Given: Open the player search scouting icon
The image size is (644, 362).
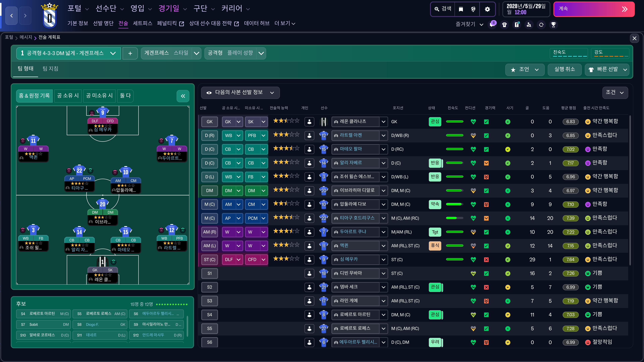Looking at the screenshot, I should pos(529,25).
